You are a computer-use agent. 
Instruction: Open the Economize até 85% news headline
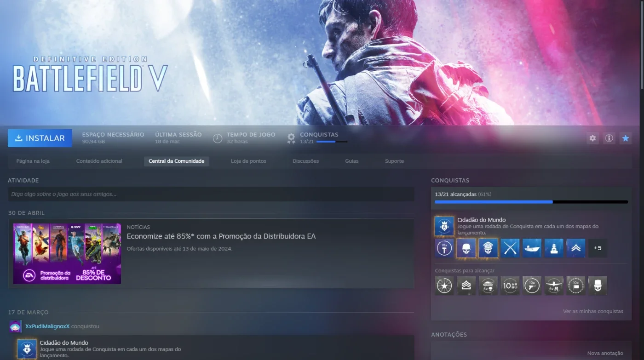point(221,236)
